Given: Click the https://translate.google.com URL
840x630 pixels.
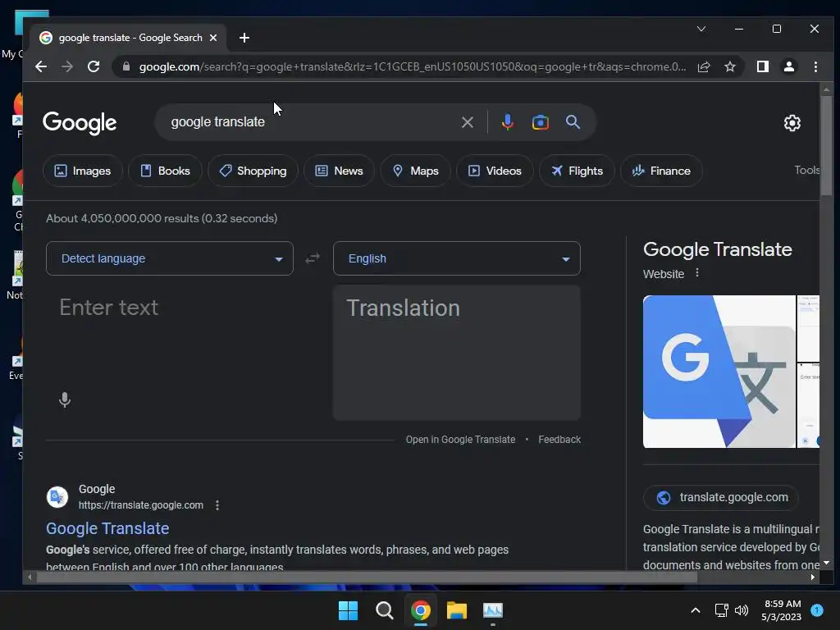Looking at the screenshot, I should [141, 505].
